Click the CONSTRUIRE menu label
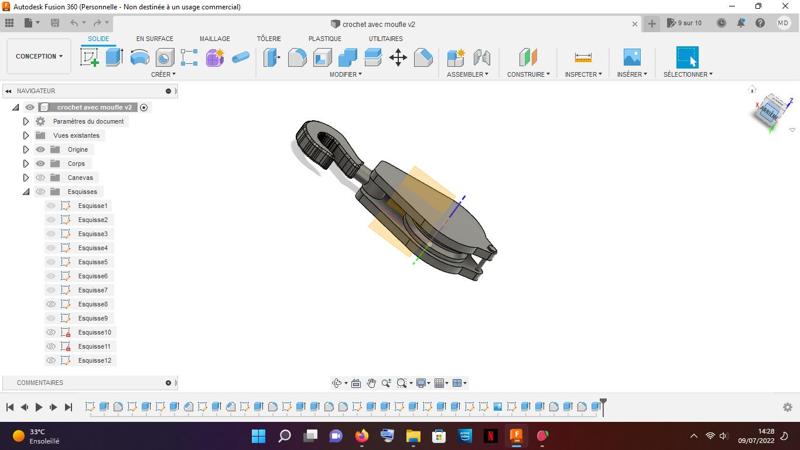The image size is (800, 450). 527,74
